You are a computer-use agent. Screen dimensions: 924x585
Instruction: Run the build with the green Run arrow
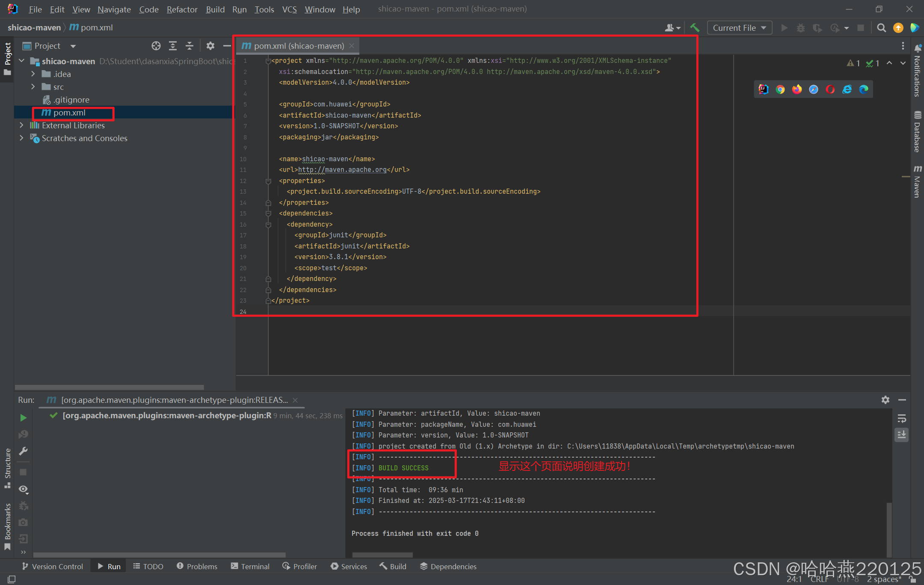click(784, 27)
